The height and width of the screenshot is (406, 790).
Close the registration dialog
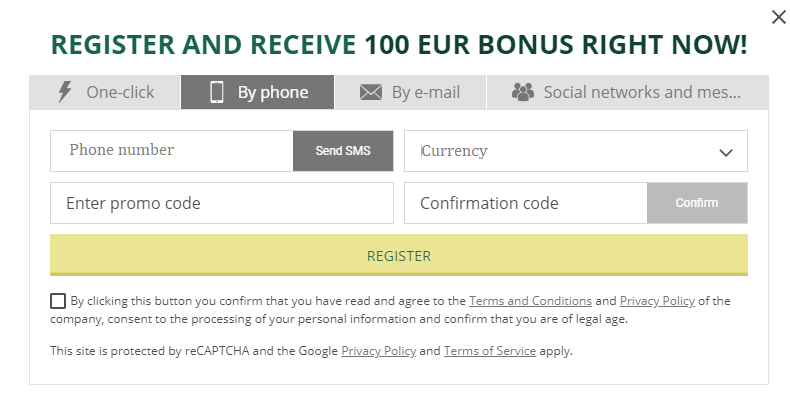(778, 17)
